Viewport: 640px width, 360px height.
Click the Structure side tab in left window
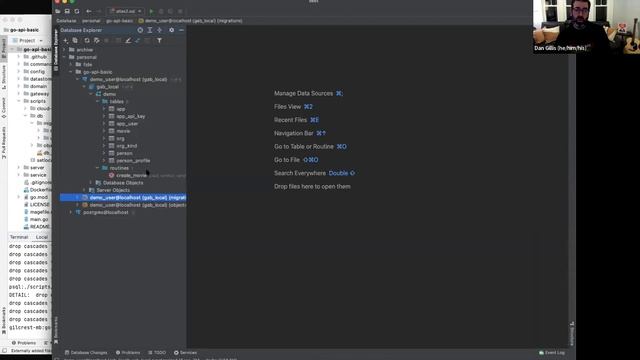4,77
